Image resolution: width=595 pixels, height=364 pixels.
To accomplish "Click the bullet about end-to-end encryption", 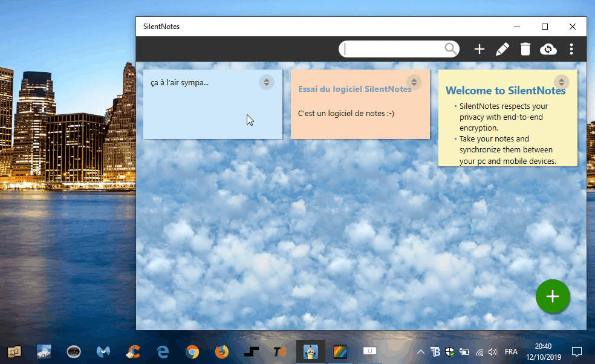I will coord(504,117).
